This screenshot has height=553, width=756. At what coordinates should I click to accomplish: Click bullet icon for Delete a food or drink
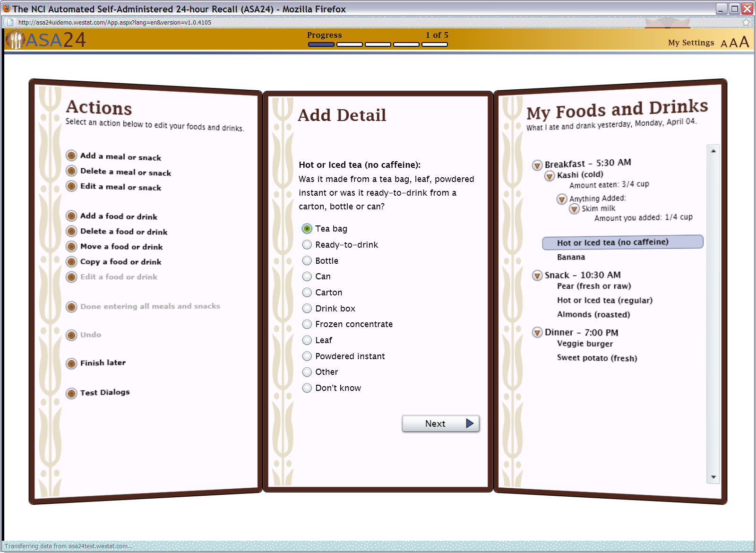click(71, 231)
